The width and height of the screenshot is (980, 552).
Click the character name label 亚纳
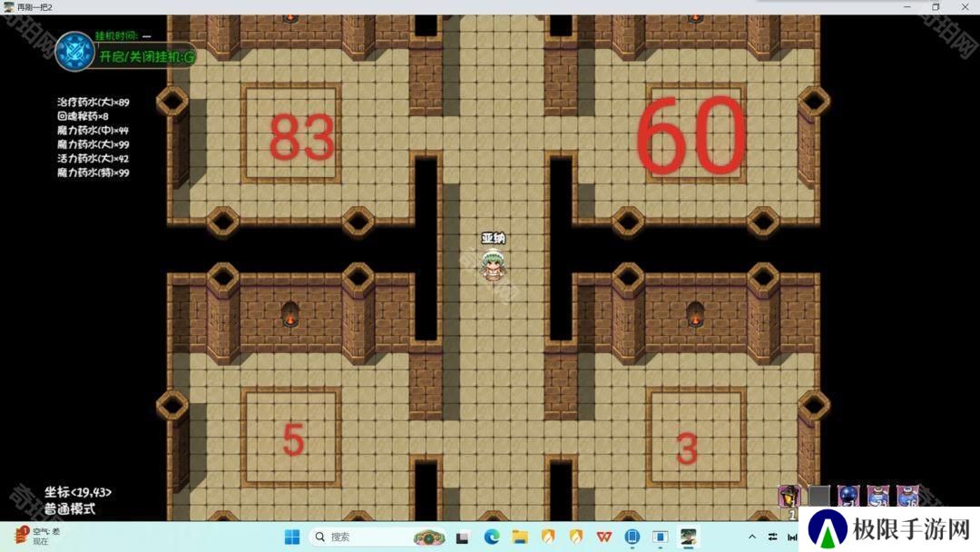[493, 238]
